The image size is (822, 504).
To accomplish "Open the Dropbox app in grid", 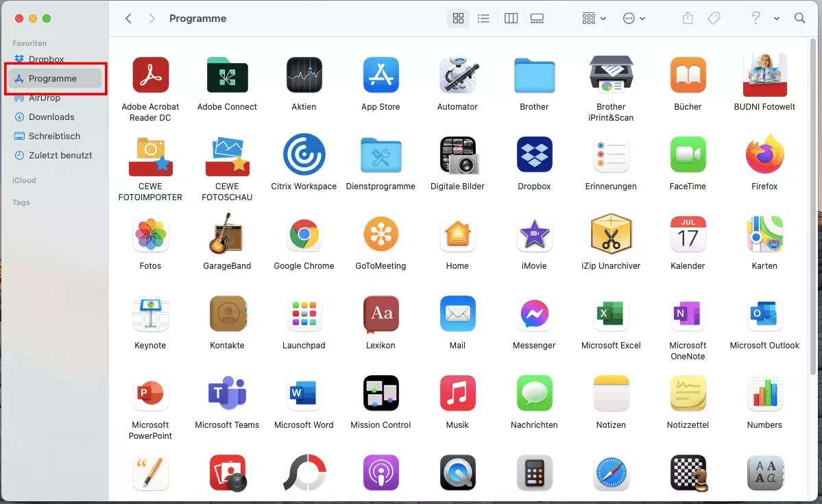I will 534,155.
